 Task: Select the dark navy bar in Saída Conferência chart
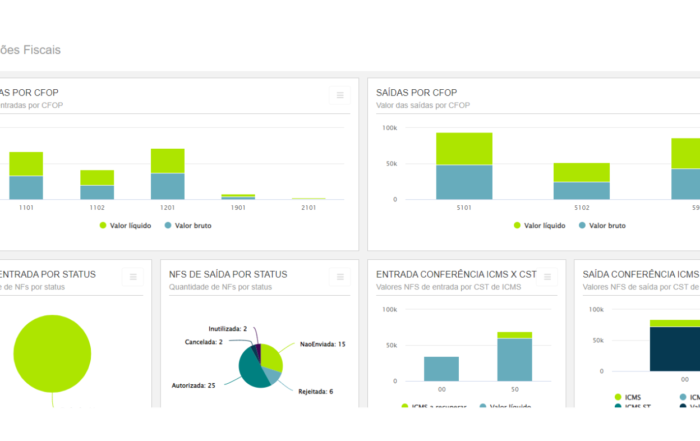pyautogui.click(x=675, y=349)
